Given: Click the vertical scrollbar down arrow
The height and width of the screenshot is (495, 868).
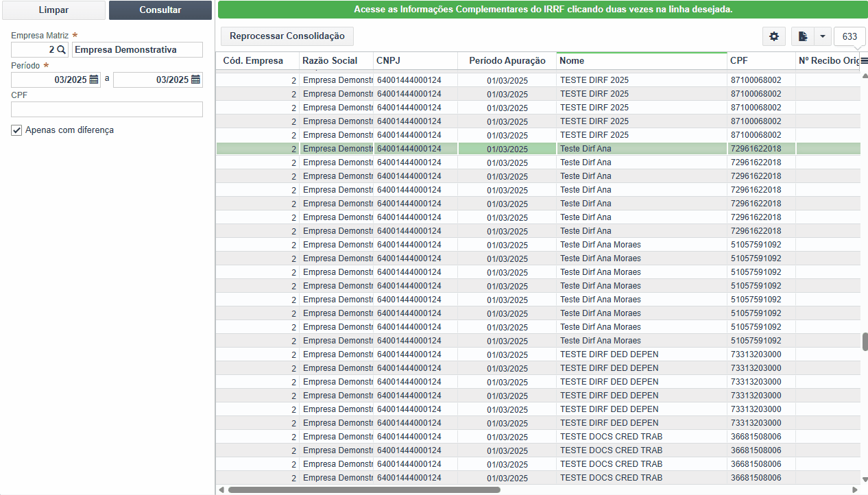Looking at the screenshot, I should (x=865, y=479).
